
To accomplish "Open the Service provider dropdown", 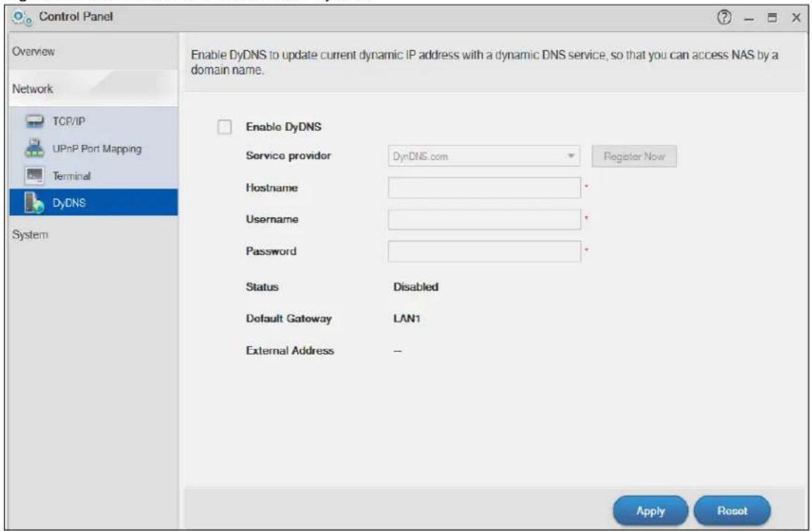I will tap(483, 156).
